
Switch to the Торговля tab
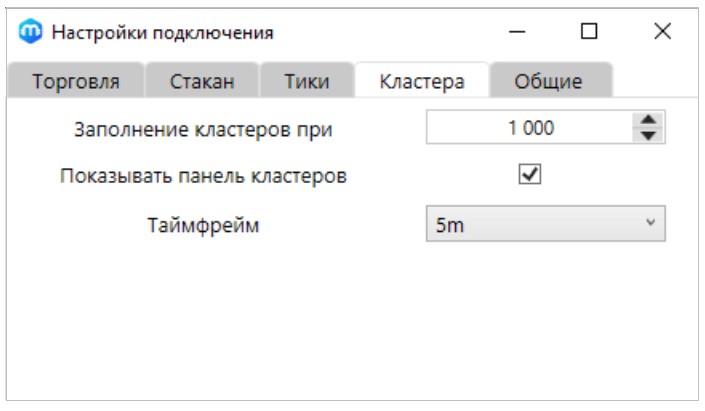[76, 82]
